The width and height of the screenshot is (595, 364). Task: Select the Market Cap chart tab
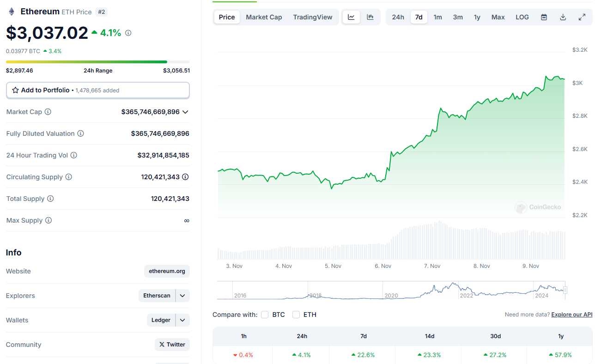coord(264,17)
